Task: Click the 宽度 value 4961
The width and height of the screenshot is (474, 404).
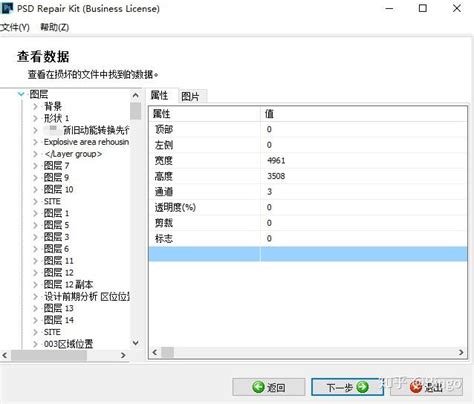Action: (x=276, y=161)
